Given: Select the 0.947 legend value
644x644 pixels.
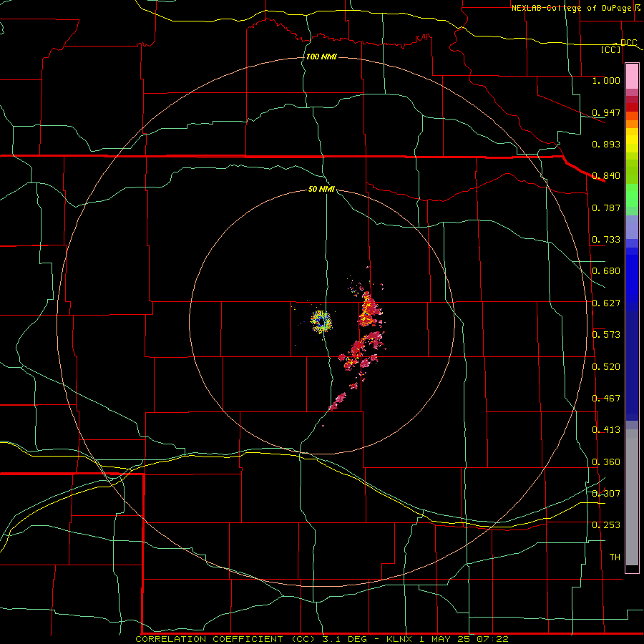Looking at the screenshot, I should (606, 112).
